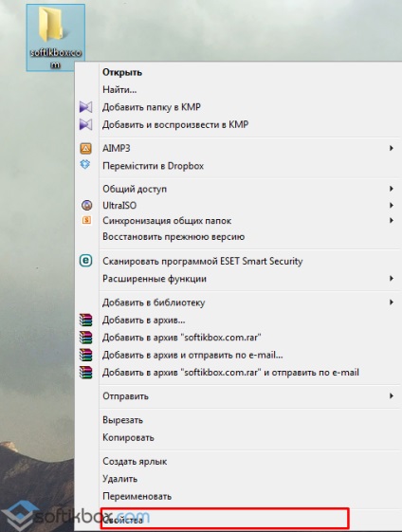Choose Восстановить прежнюю версию
This screenshot has width=402, height=532.
pyautogui.click(x=174, y=236)
